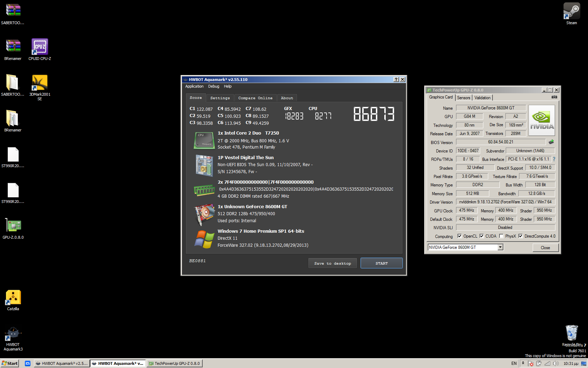This screenshot has width=588, height=368.
Task: Open the Action Center flag tray icon
Action: 531,363
